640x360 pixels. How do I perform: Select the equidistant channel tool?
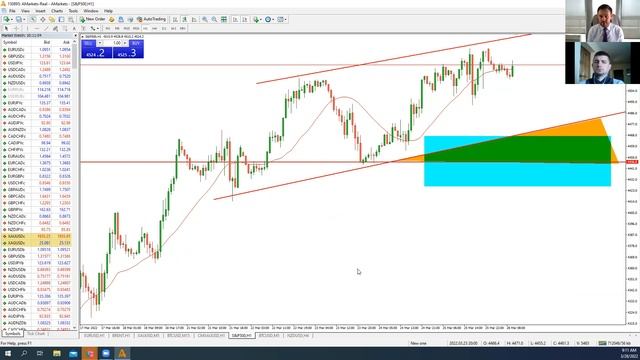pos(55,29)
